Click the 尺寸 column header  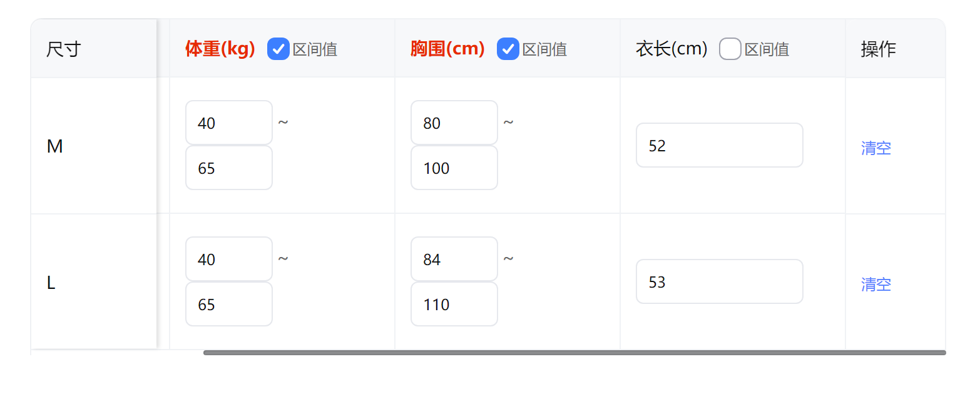(64, 49)
